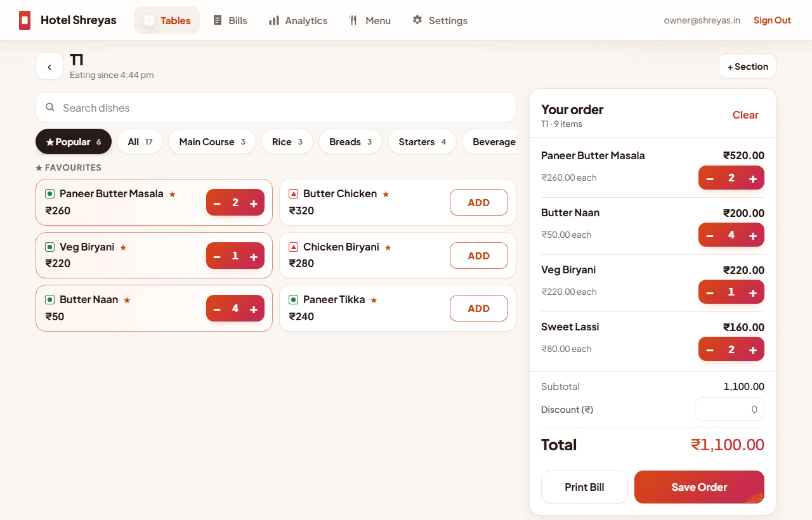
Task: Click the Discount amount input
Action: coord(730,409)
